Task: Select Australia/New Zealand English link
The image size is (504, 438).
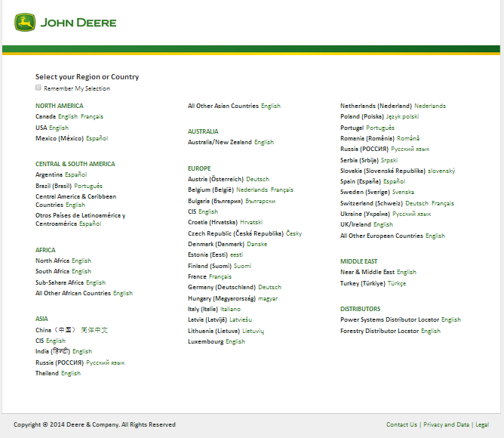Action: pos(264,142)
